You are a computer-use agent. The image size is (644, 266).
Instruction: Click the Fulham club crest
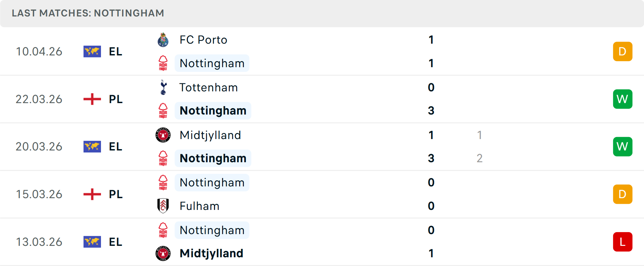163,206
